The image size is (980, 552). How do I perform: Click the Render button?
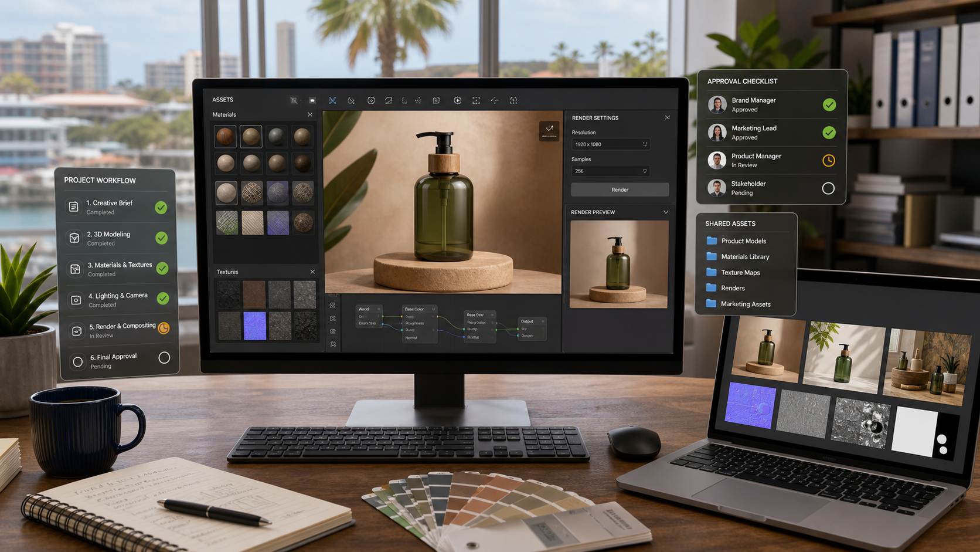coord(620,189)
